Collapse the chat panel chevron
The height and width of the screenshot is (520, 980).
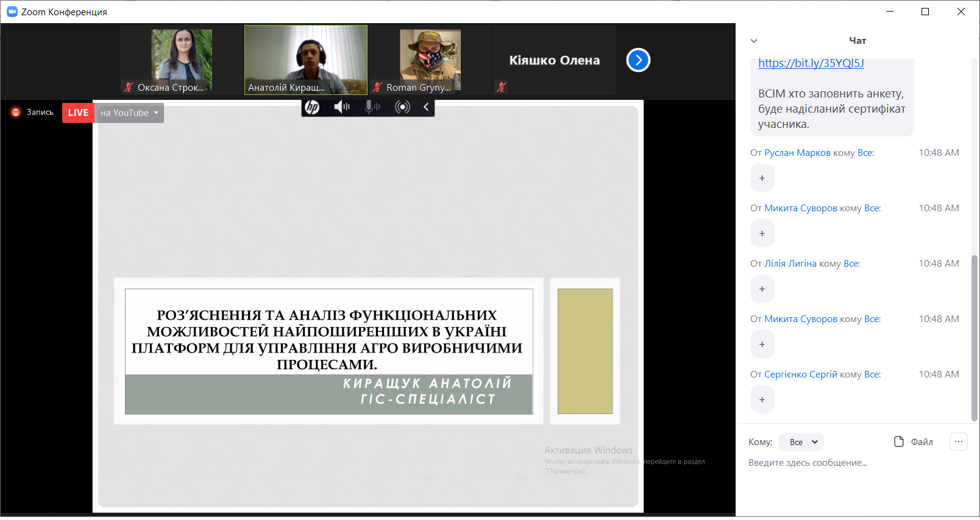pyautogui.click(x=754, y=41)
